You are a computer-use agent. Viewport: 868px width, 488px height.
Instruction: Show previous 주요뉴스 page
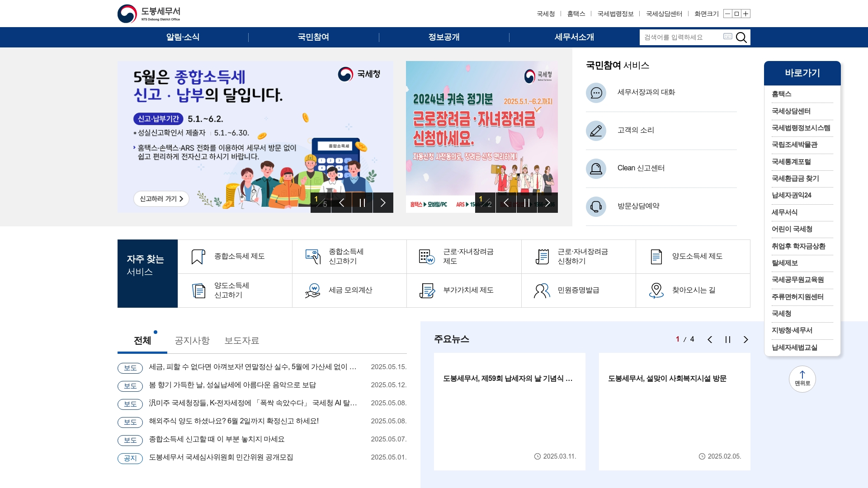710,339
